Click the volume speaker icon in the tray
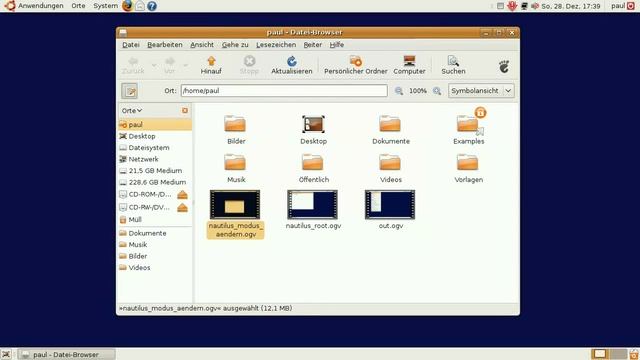This screenshot has width=640, height=360. pyautogui.click(x=535, y=6)
